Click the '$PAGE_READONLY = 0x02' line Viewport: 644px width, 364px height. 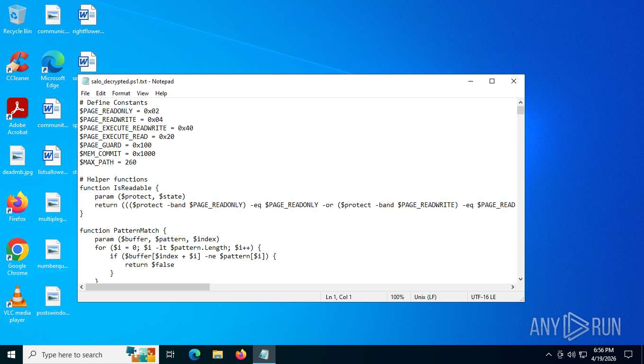(119, 111)
